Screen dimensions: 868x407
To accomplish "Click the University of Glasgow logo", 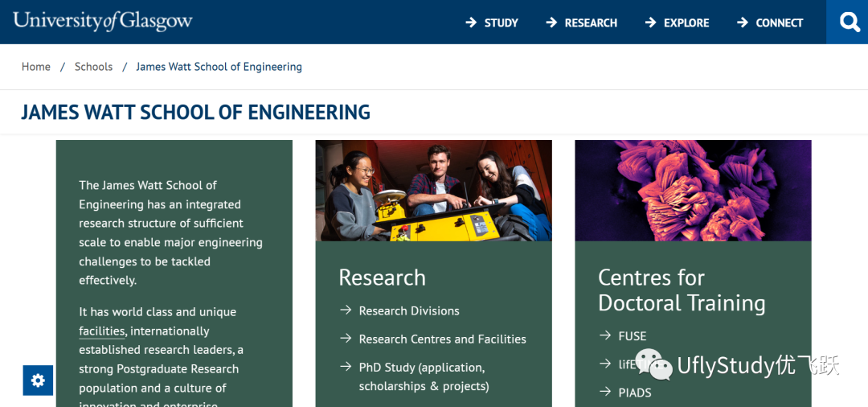I will 103,22.
